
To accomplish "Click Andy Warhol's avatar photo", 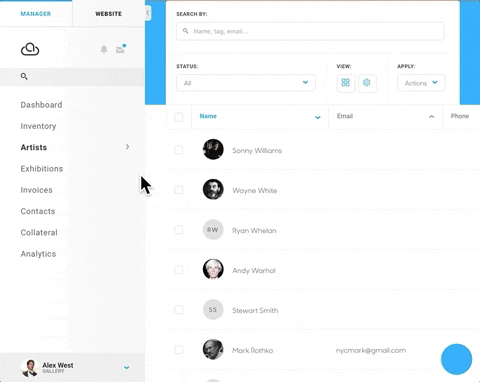I will point(213,269).
